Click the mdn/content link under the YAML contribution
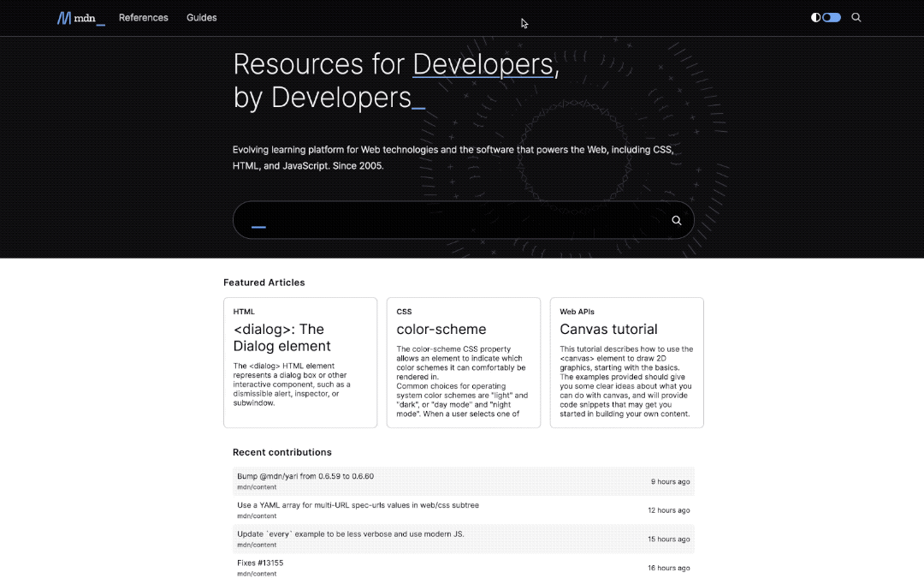 pos(257,515)
